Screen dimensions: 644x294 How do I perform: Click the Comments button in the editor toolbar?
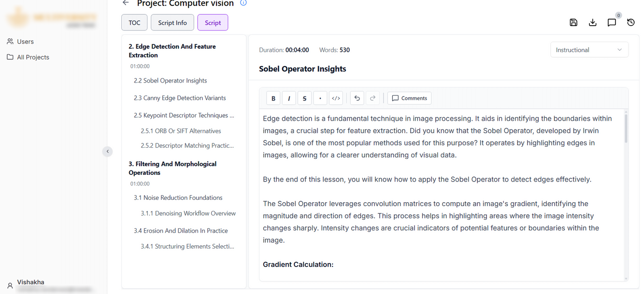tap(409, 98)
